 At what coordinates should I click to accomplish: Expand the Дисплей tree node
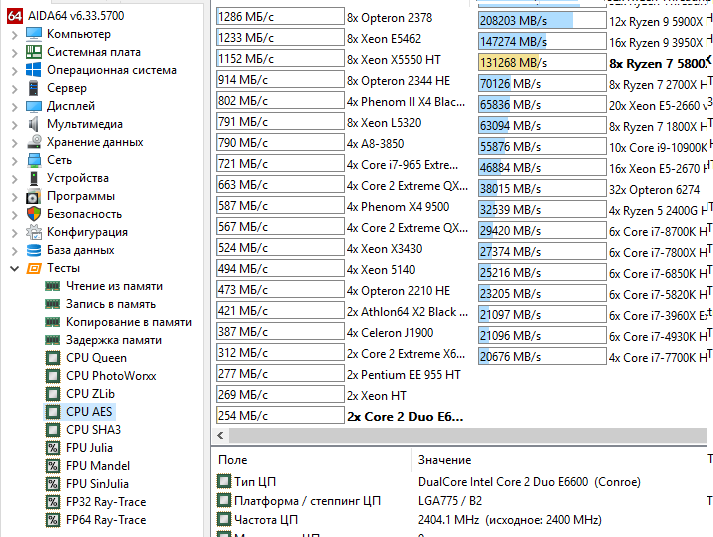(15, 106)
